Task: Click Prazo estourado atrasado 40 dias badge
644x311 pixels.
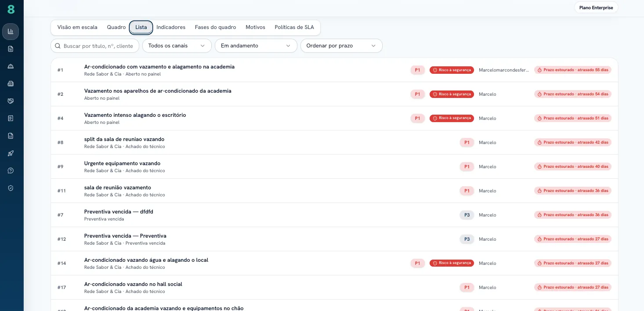Action: pyautogui.click(x=573, y=166)
